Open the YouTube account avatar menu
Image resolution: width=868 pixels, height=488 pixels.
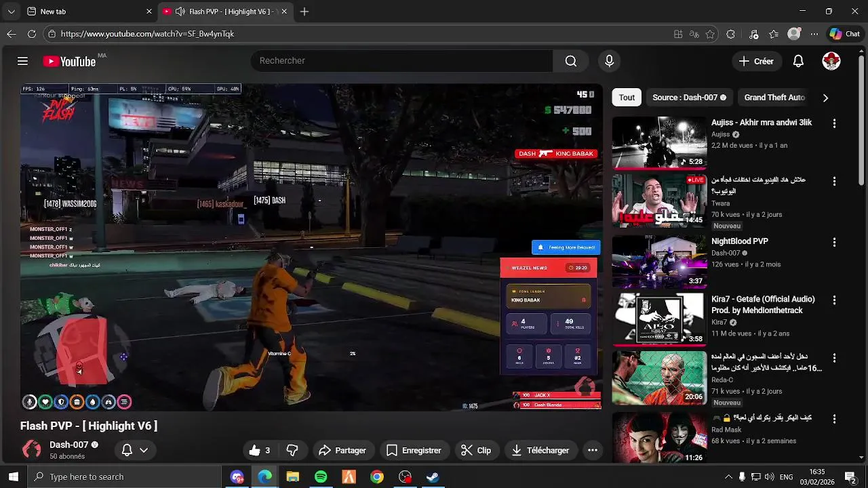831,61
